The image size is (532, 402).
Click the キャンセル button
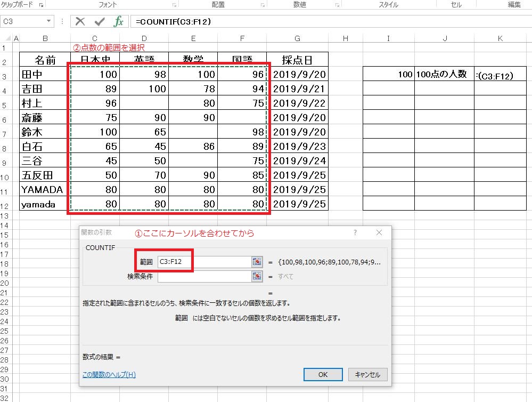[367, 374]
